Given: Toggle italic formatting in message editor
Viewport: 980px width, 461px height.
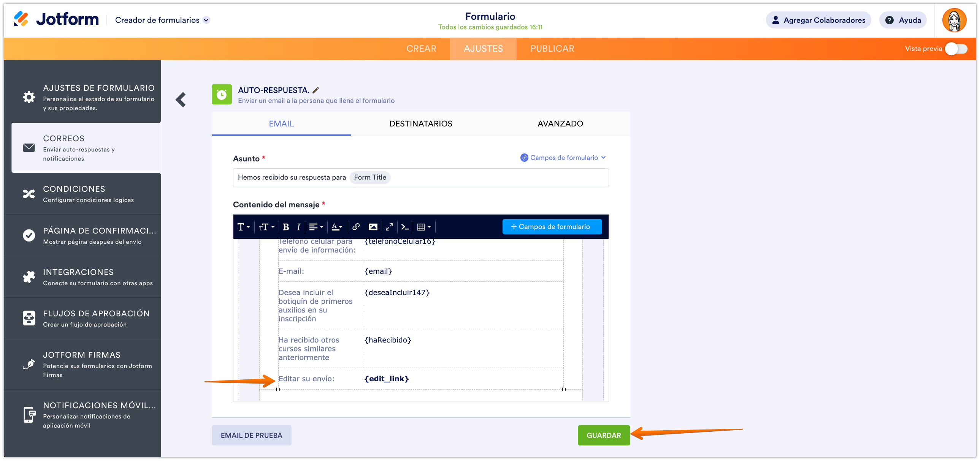Looking at the screenshot, I should [x=299, y=227].
